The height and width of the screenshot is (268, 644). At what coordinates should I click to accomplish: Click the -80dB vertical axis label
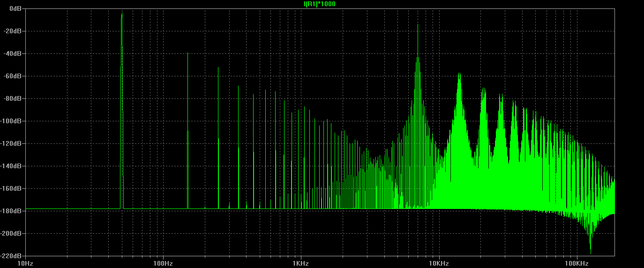coord(13,99)
